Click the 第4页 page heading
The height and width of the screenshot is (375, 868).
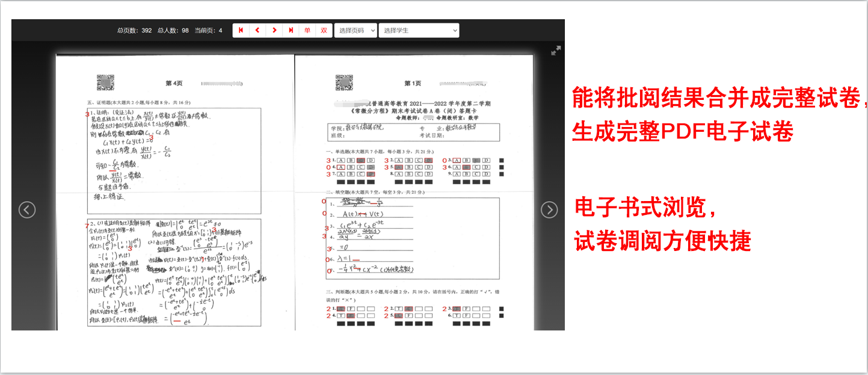pos(174,83)
